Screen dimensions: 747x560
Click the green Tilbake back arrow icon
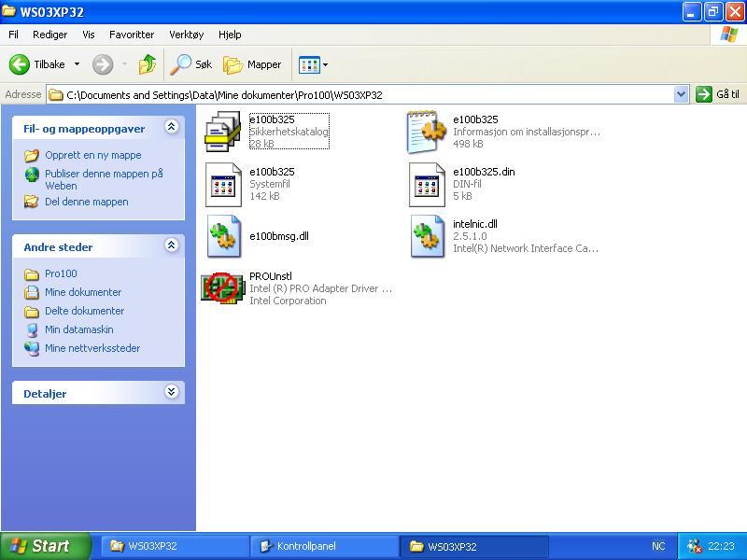(20, 64)
